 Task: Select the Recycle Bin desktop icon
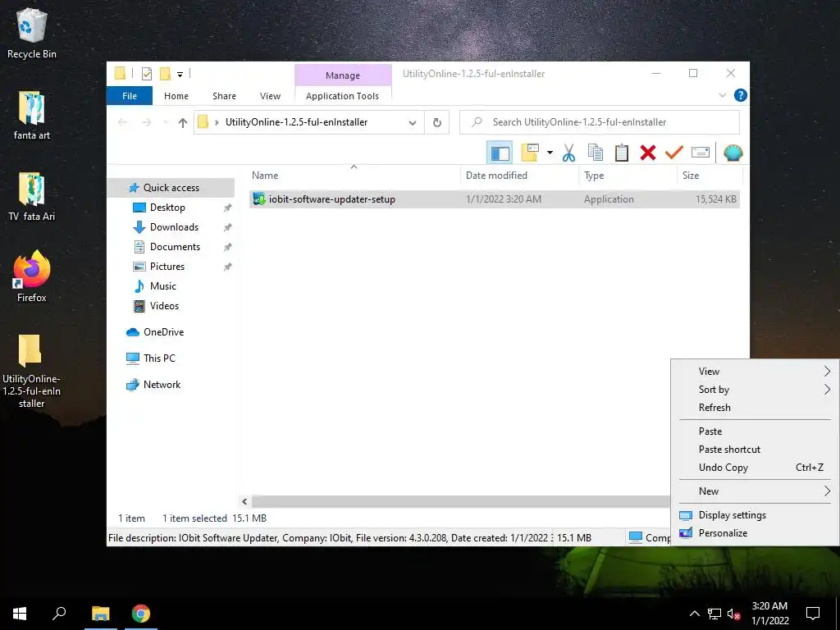[x=32, y=33]
